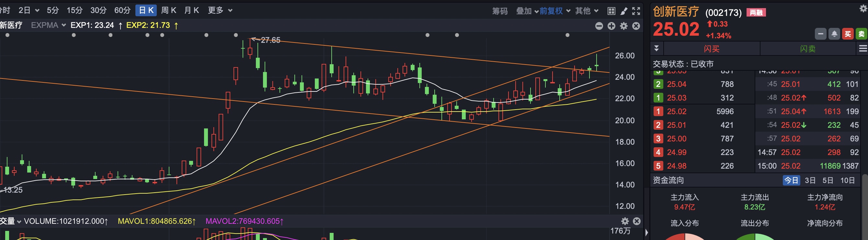
Task: Switch to 5分 minute chart
Action: (x=53, y=10)
